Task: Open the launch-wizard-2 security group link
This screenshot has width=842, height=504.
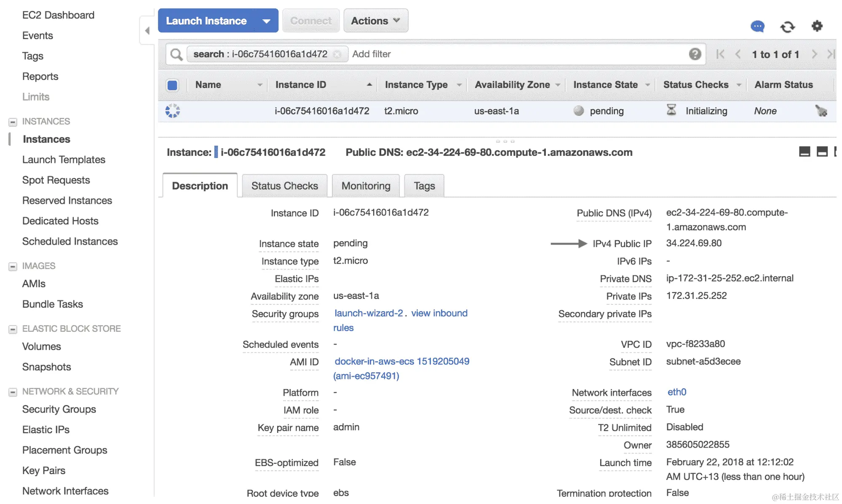Action: [x=369, y=313]
